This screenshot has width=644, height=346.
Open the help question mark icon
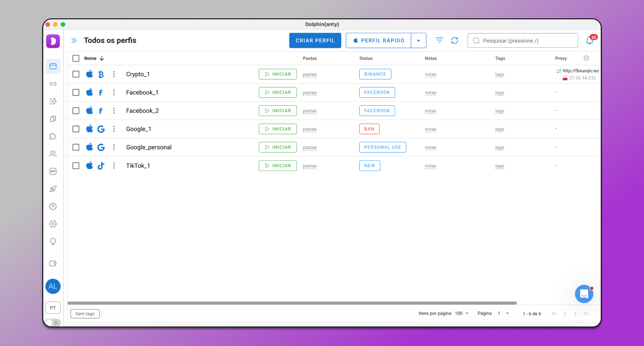[53, 206]
